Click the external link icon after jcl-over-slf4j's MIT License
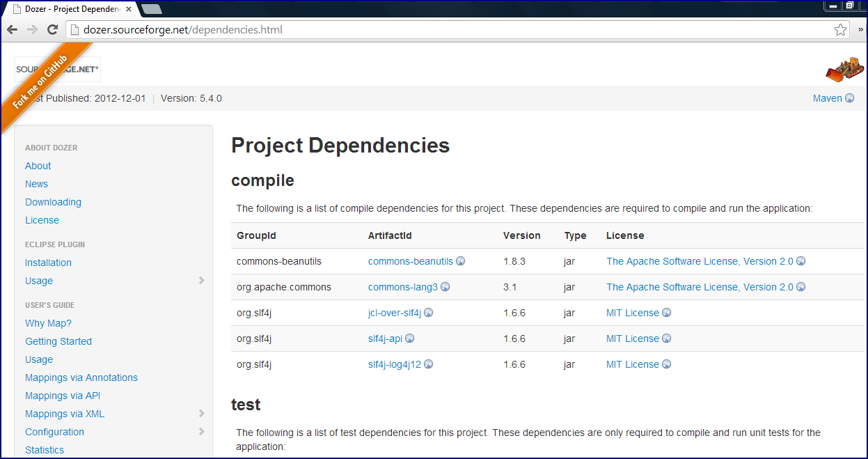 (x=666, y=312)
